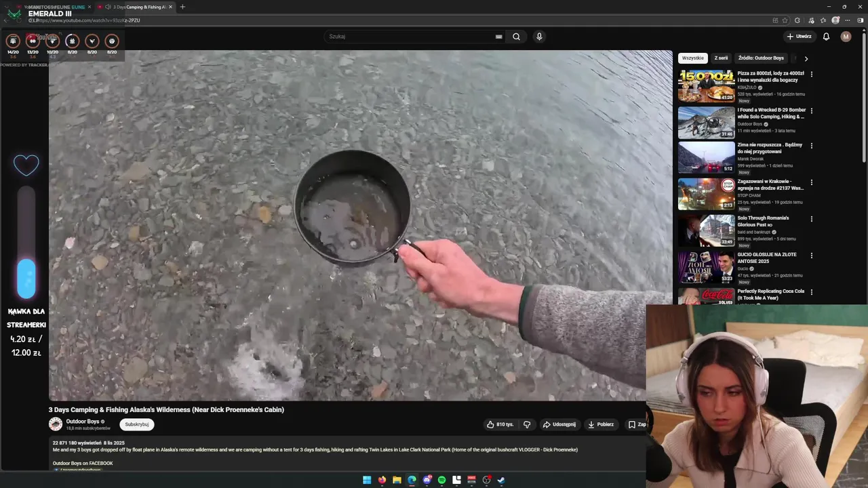The height and width of the screenshot is (488, 868).
Task: Switch to the 3 Days Camping browser tab
Action: (136, 7)
